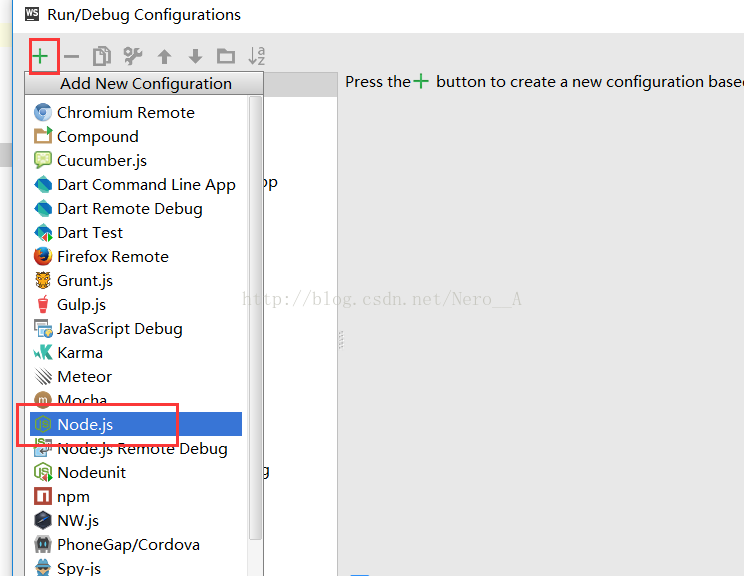Open the Edit Defaults wrench icon

pos(133,56)
